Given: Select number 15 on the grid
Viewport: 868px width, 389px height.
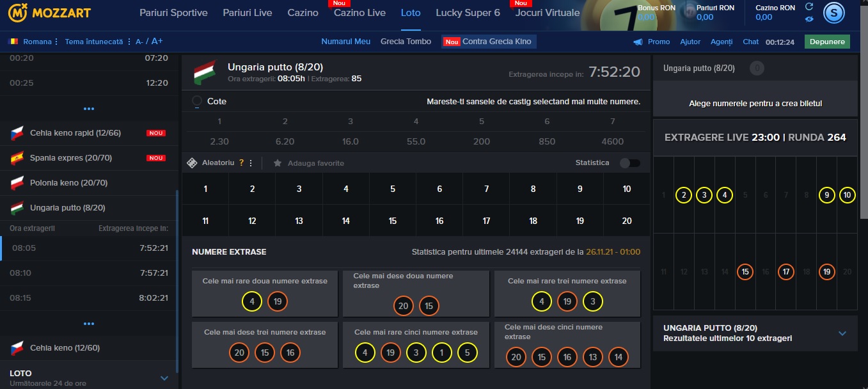Looking at the screenshot, I should pyautogui.click(x=393, y=221).
